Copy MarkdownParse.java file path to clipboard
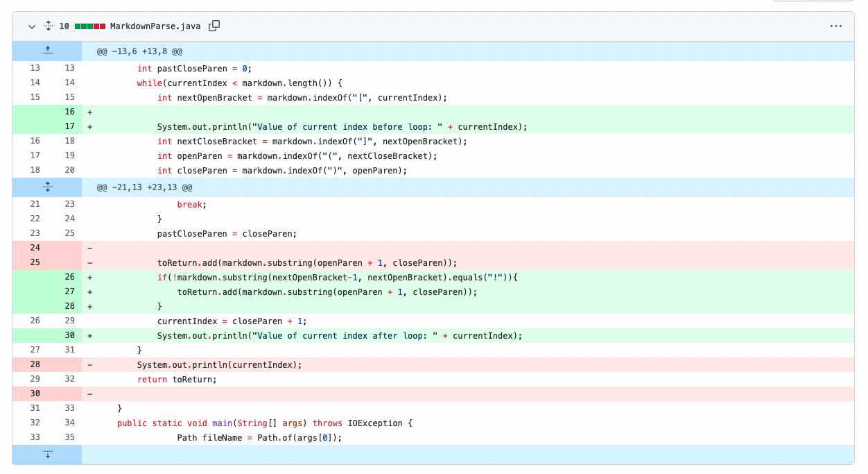Image resolution: width=868 pixels, height=474 pixels. tap(214, 26)
